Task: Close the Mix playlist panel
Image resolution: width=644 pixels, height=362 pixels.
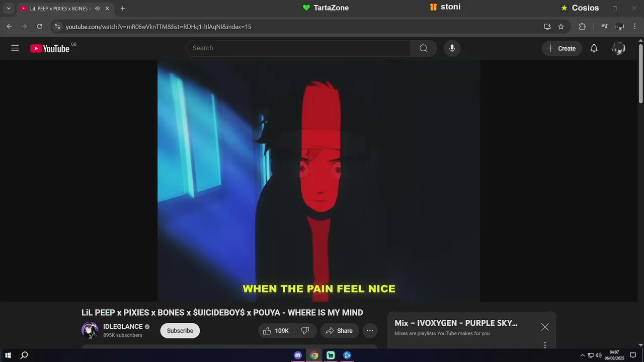Action: coord(545,327)
